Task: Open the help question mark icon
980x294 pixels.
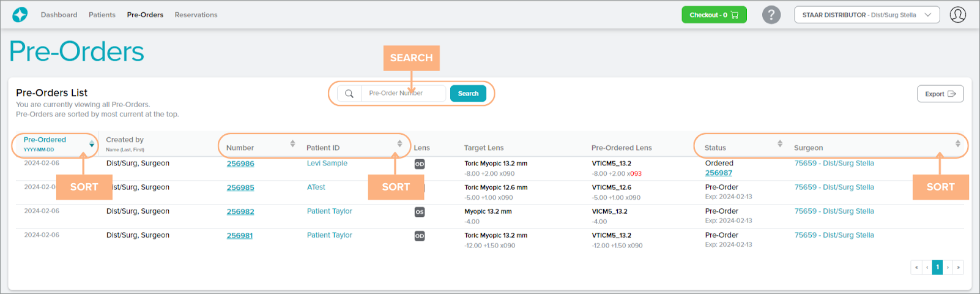Action: [771, 15]
